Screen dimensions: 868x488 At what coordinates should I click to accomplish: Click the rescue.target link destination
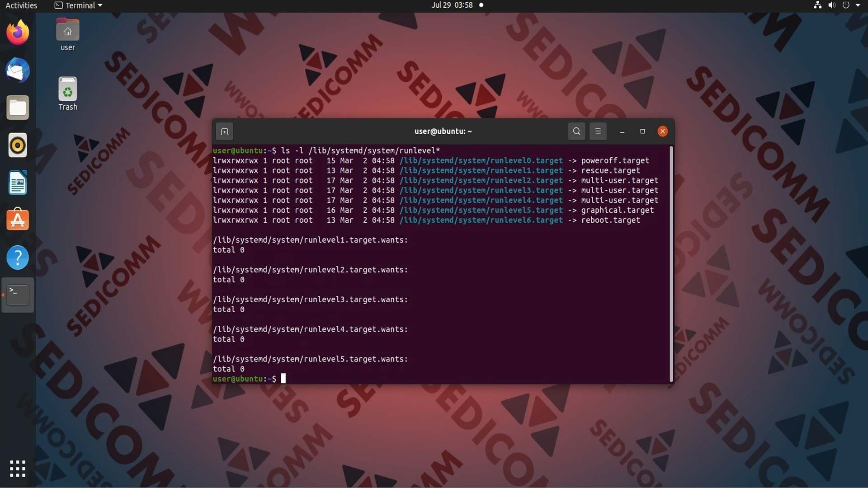pos(610,170)
